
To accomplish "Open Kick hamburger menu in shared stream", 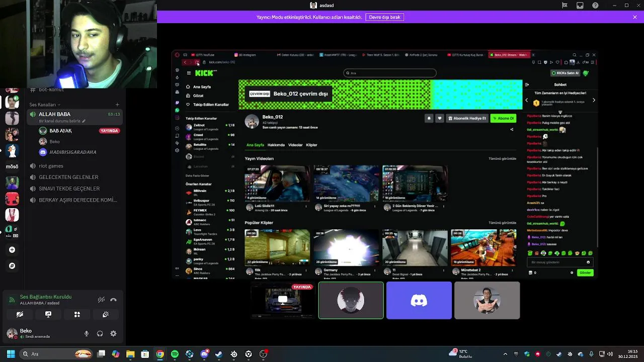I will (x=189, y=73).
